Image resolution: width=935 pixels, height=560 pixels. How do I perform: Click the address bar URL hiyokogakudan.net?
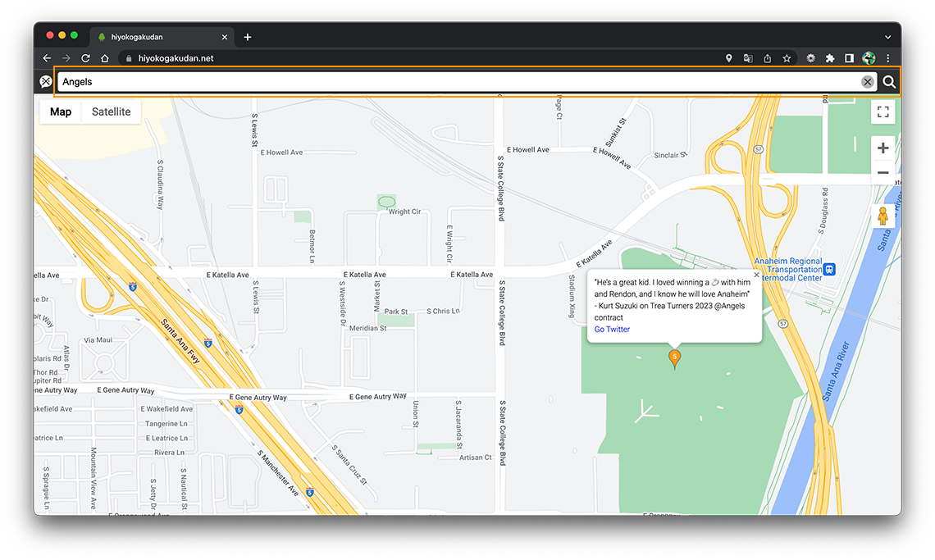(176, 58)
